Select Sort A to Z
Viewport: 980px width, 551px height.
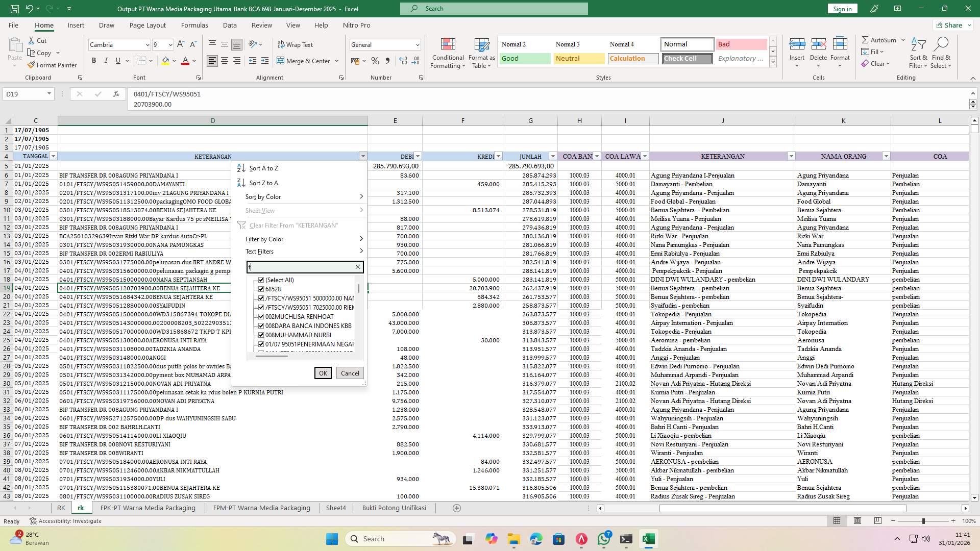tap(263, 168)
